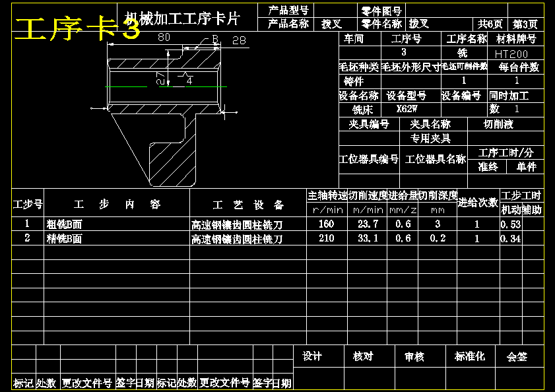
Task: Click the 进给次数 column header
Action: click(478, 203)
